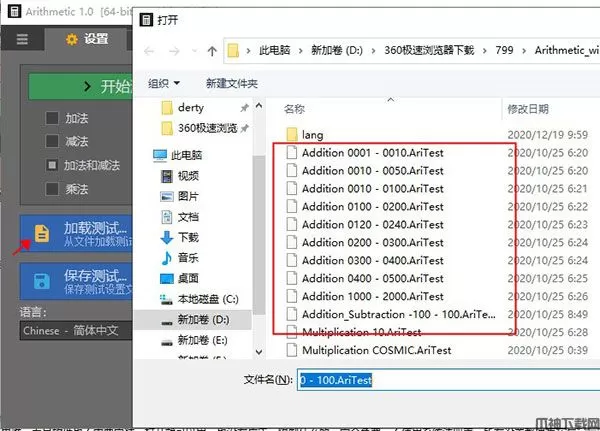Open recent locations dropdown arrow

tap(194, 51)
